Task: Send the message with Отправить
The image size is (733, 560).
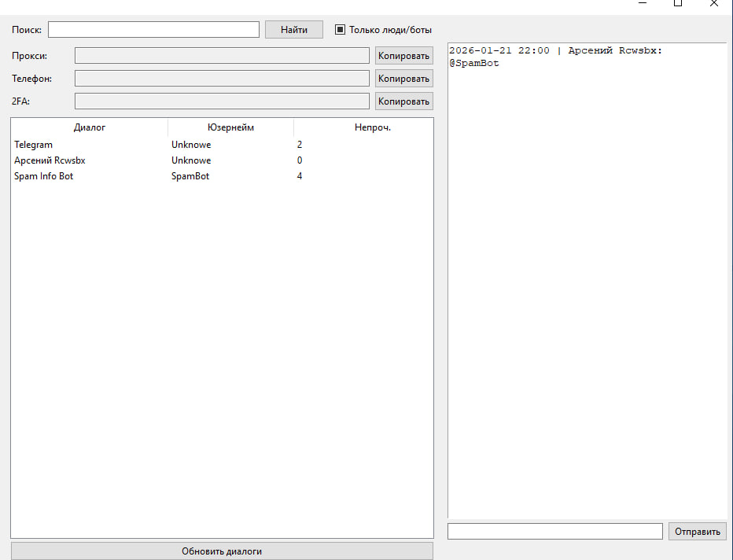Action: pos(697,532)
